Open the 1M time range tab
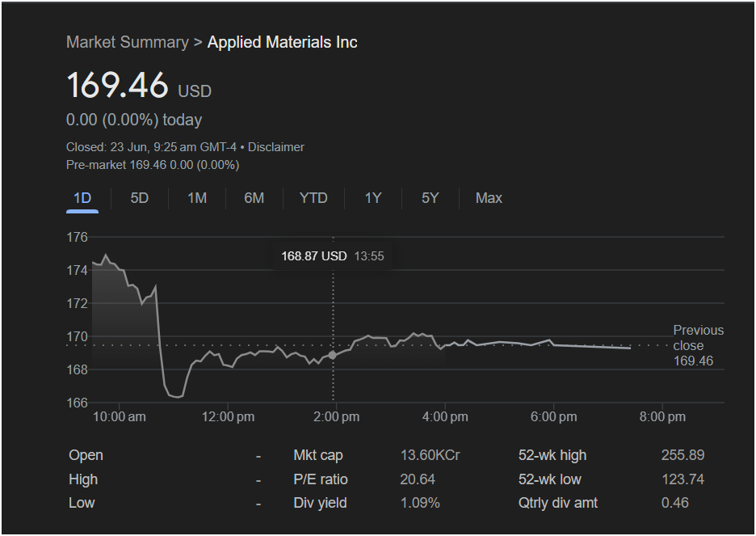Viewport: 756px width, 536px height. click(197, 198)
